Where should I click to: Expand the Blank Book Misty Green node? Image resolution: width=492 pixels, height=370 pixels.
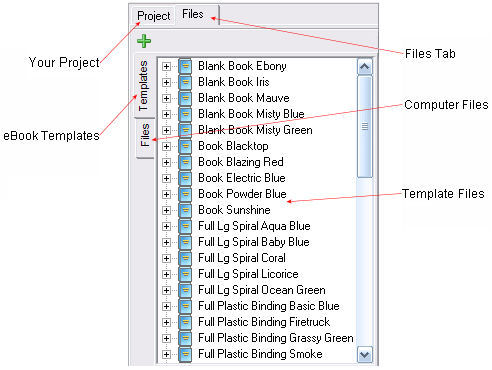pos(166,130)
